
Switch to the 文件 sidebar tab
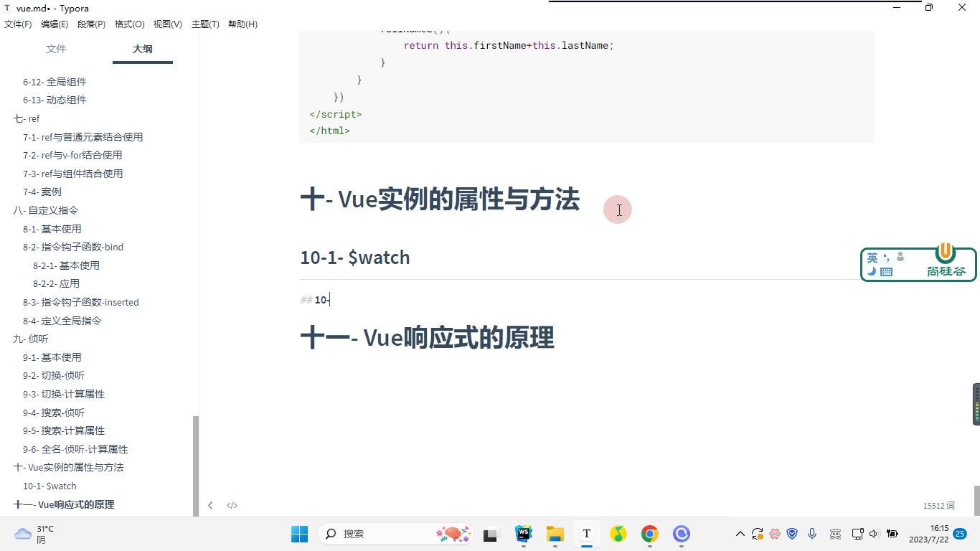tap(56, 49)
